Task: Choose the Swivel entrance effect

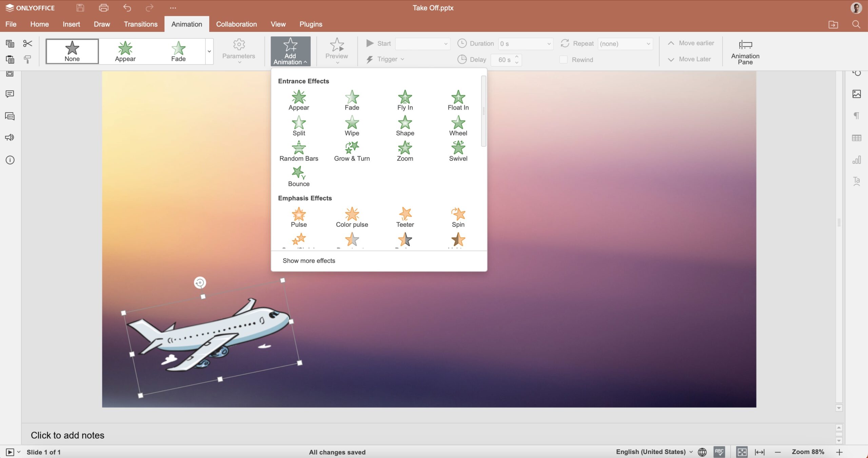Action: (458, 151)
